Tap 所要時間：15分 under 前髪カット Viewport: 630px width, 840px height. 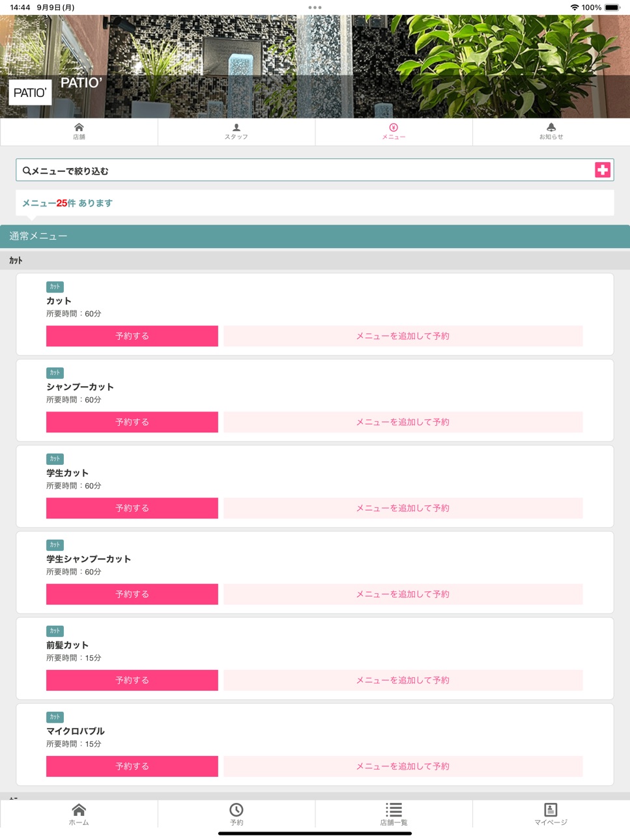pyautogui.click(x=74, y=658)
